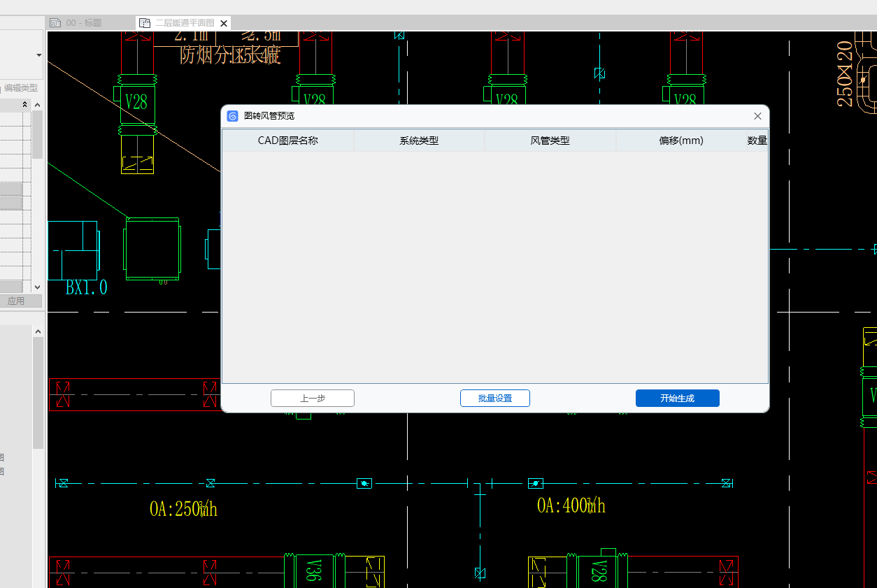Viewport: 877px width, 588px height.
Task: Click the 00 - 标题 tab sheet icon
Action: [55, 23]
